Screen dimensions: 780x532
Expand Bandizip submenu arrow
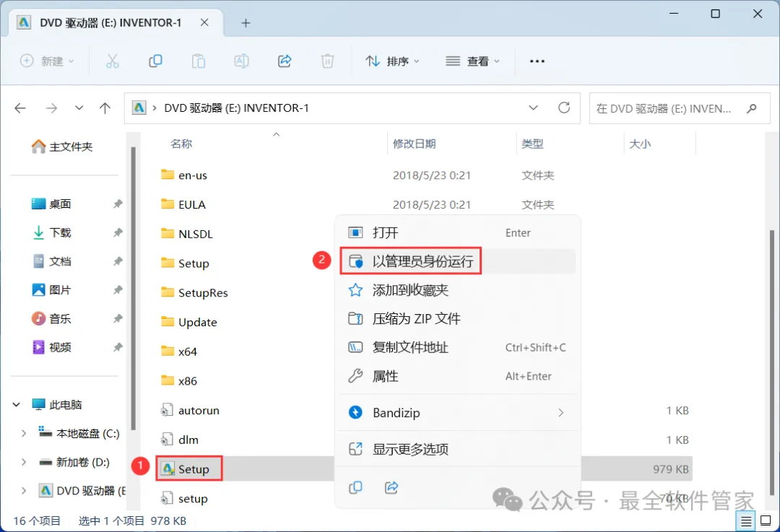coord(561,413)
